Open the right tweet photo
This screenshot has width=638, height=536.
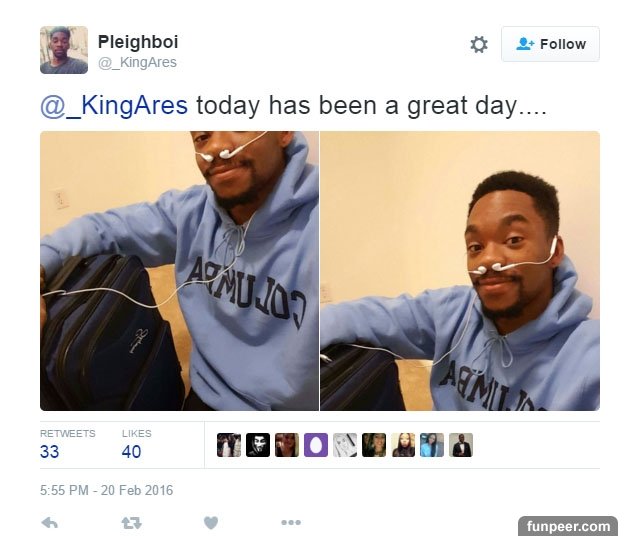[460, 271]
